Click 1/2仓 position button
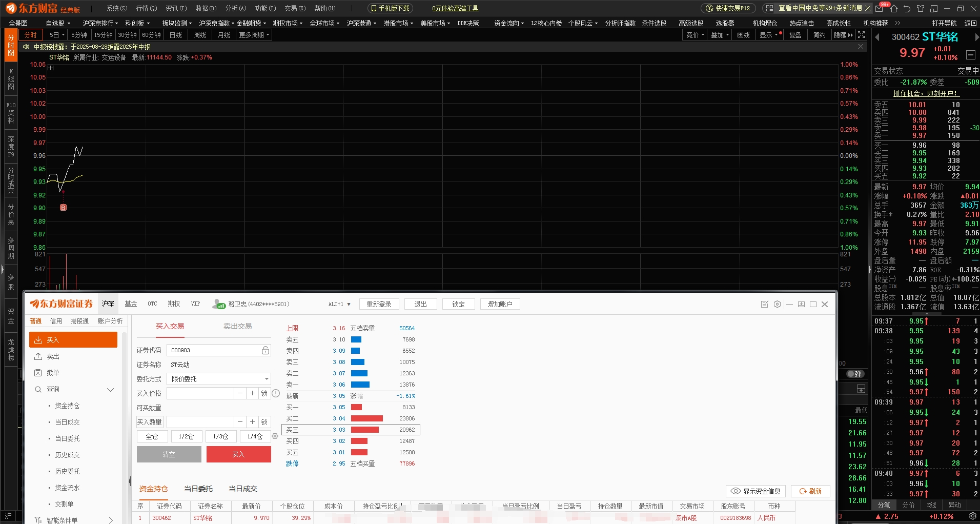Viewport: 980px width, 524px height. tap(186, 436)
